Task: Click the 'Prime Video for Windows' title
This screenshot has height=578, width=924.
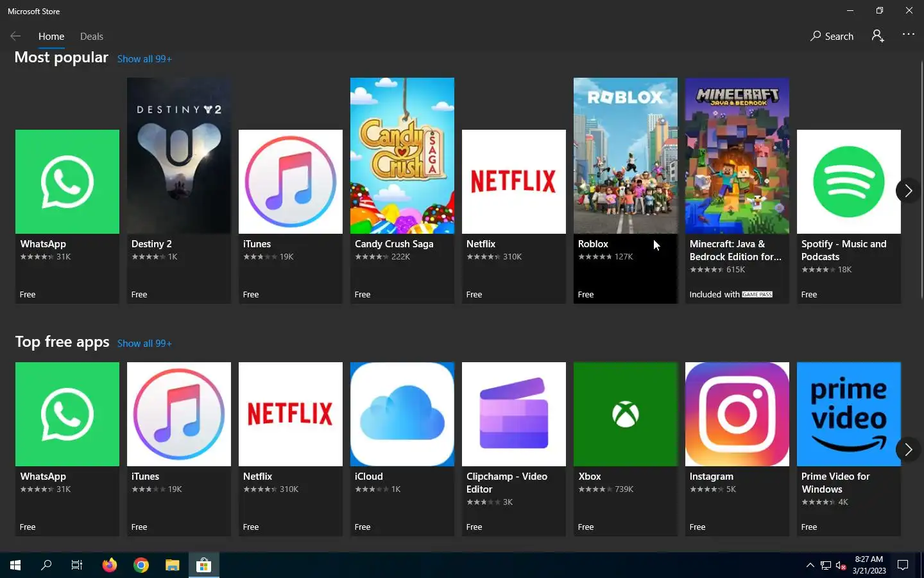Action: coord(835,483)
